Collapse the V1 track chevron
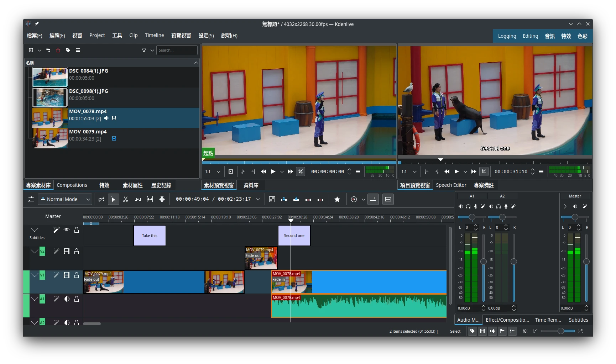The width and height of the screenshot is (616, 364). [35, 275]
